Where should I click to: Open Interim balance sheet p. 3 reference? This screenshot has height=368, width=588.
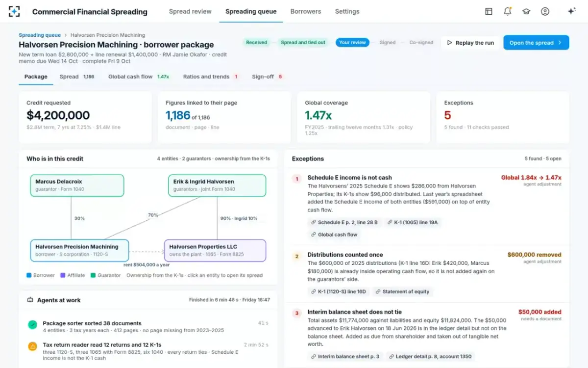345,356
